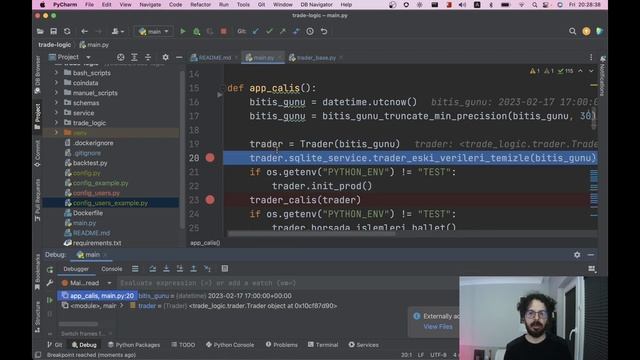This screenshot has width=640, height=360.
Task: Hide the Project panel with minus icon
Action: pos(179,57)
